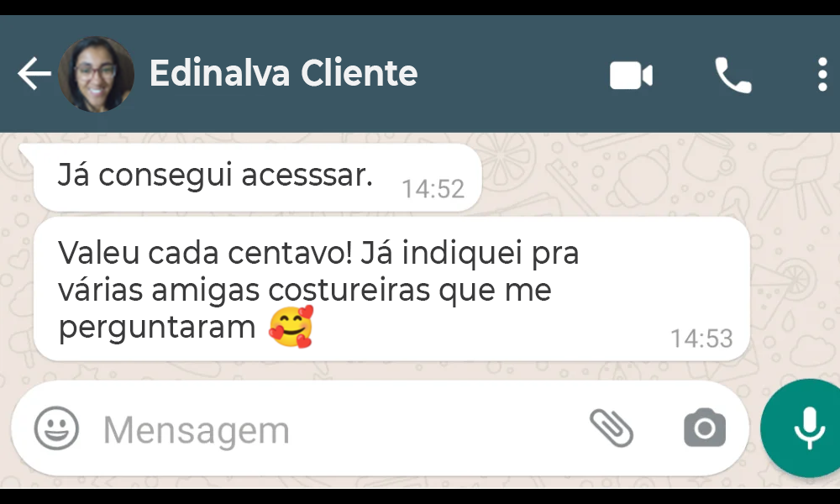Go back using the left arrow

(x=34, y=74)
